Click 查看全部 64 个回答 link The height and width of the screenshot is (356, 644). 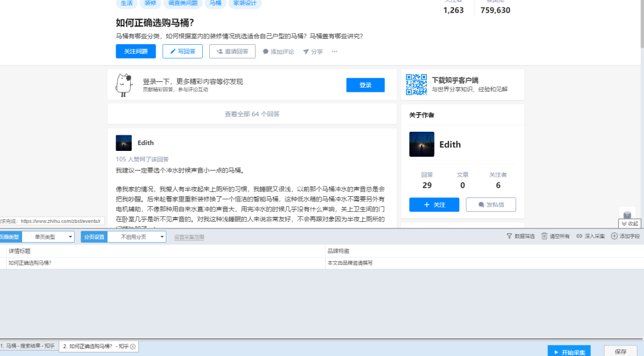pos(252,114)
